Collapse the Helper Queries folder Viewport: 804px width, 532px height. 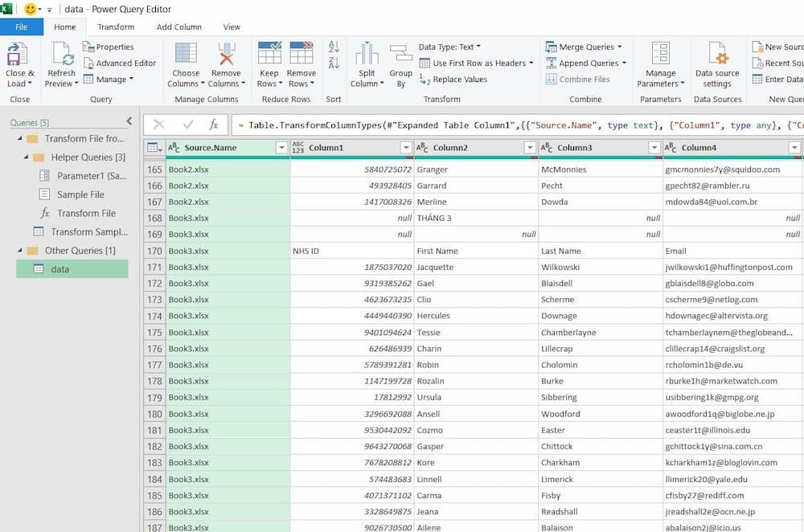[25, 157]
